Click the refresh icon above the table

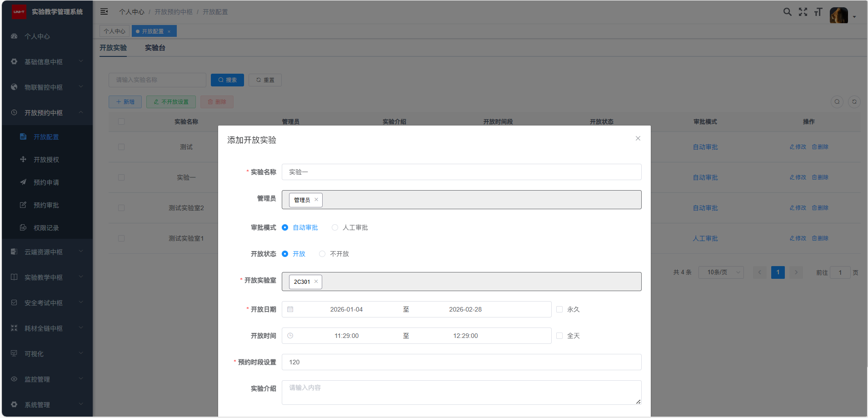[x=854, y=102]
